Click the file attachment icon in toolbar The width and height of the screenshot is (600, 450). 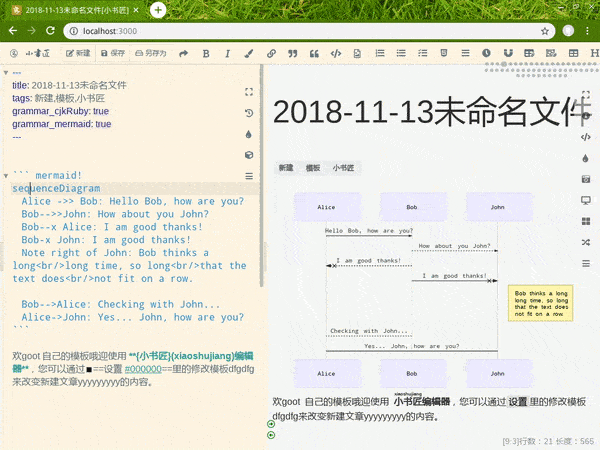coord(357,54)
